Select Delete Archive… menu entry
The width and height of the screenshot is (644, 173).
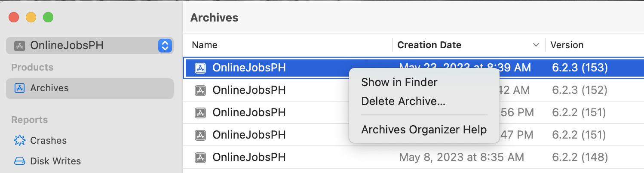point(403,102)
